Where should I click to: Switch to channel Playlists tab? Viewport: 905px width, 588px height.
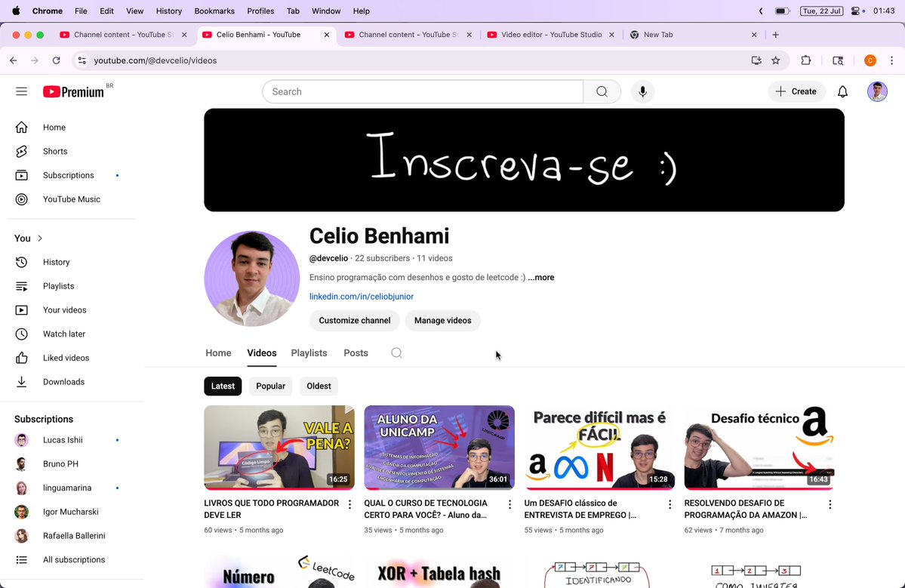(309, 353)
